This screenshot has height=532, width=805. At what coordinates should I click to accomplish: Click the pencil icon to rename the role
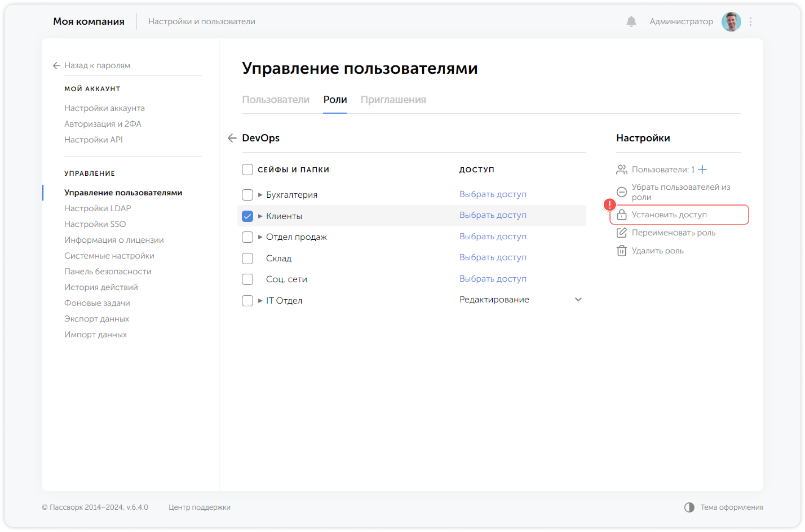pyautogui.click(x=622, y=233)
